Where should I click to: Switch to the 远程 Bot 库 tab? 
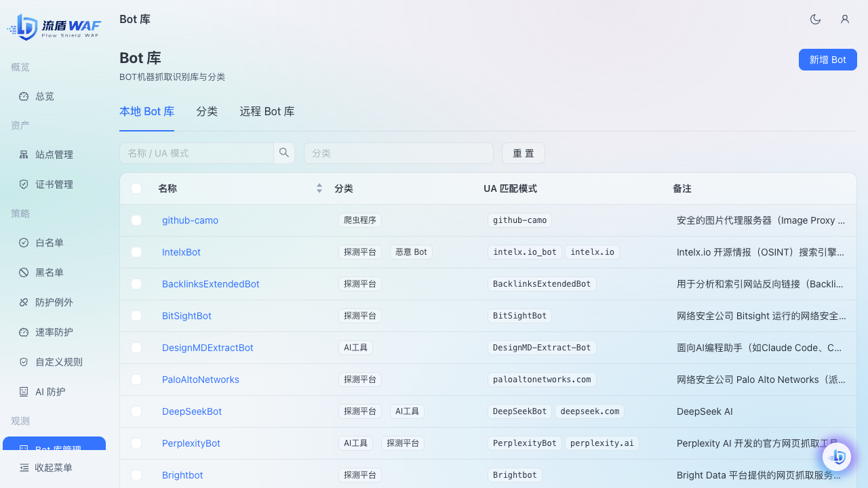coord(267,111)
